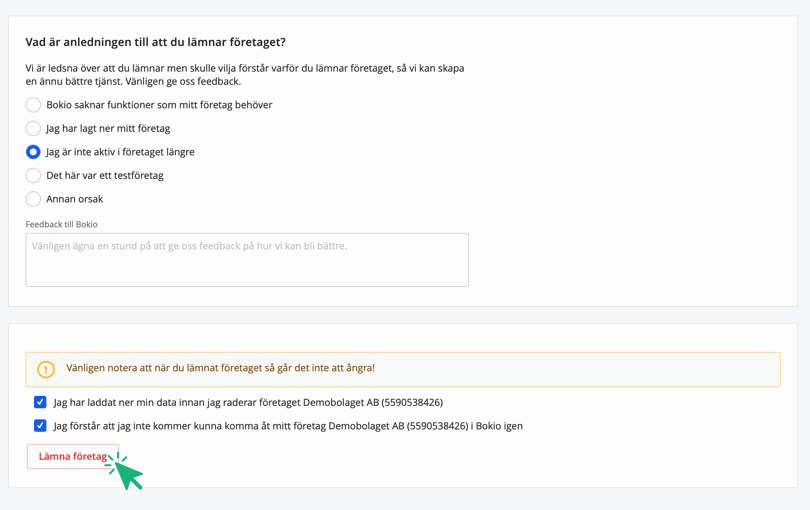Click the heading "Vad är anledningen till att du lämnar företaget?"
This screenshot has width=810, height=510.
155,42
